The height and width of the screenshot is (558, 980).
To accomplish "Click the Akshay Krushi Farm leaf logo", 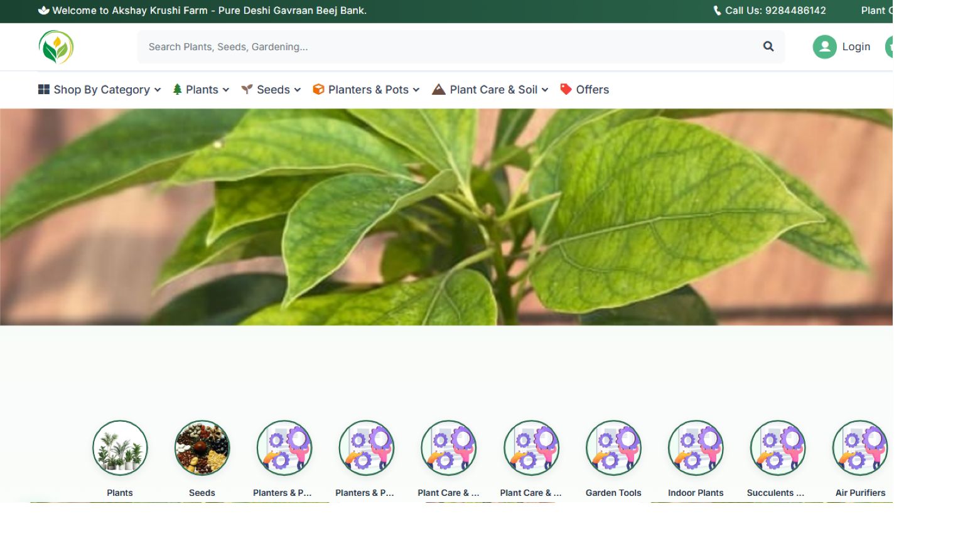I will (x=56, y=47).
